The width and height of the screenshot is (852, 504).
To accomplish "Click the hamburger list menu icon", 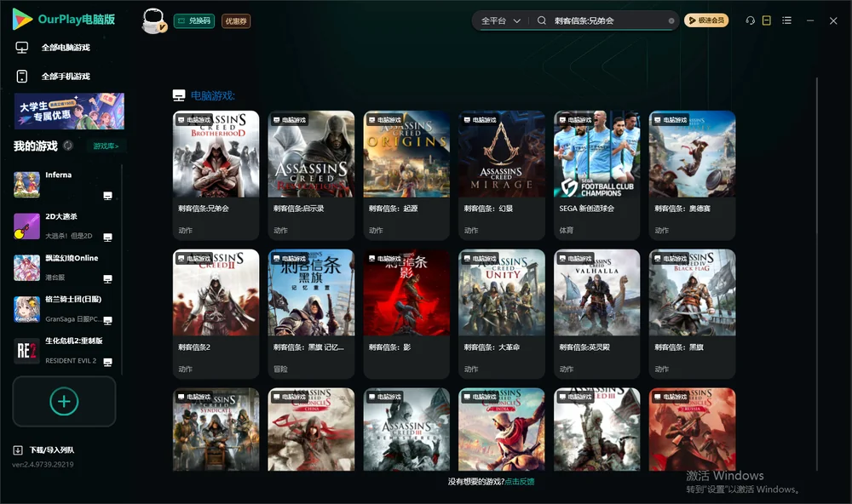I will 786,20.
